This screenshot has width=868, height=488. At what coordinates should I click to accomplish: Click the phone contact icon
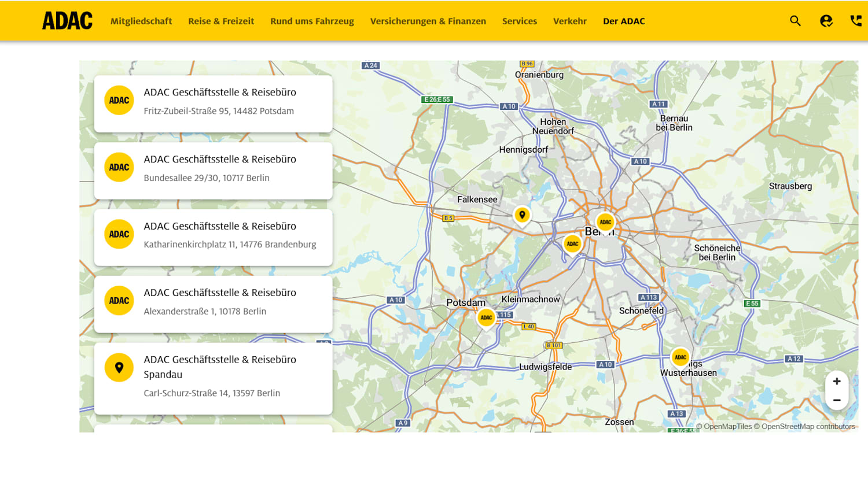[x=856, y=21]
